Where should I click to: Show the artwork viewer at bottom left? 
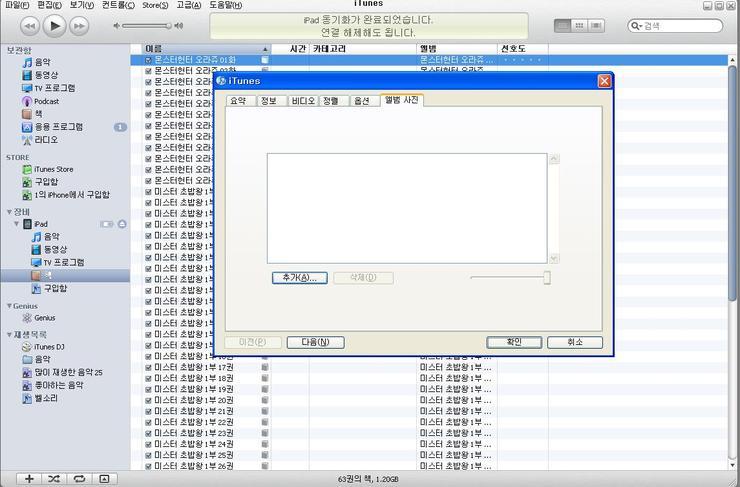click(104, 479)
